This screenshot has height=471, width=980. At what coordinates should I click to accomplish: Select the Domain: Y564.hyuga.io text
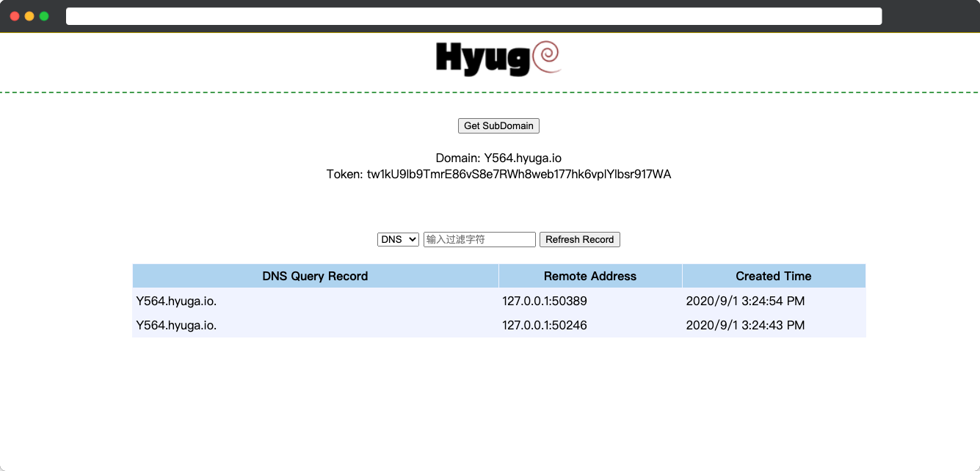[498, 158]
